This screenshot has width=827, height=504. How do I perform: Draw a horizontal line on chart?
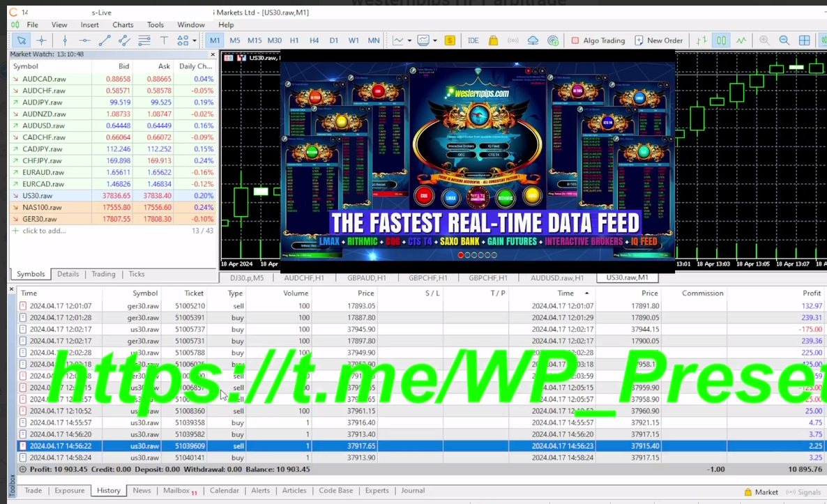pos(84,40)
